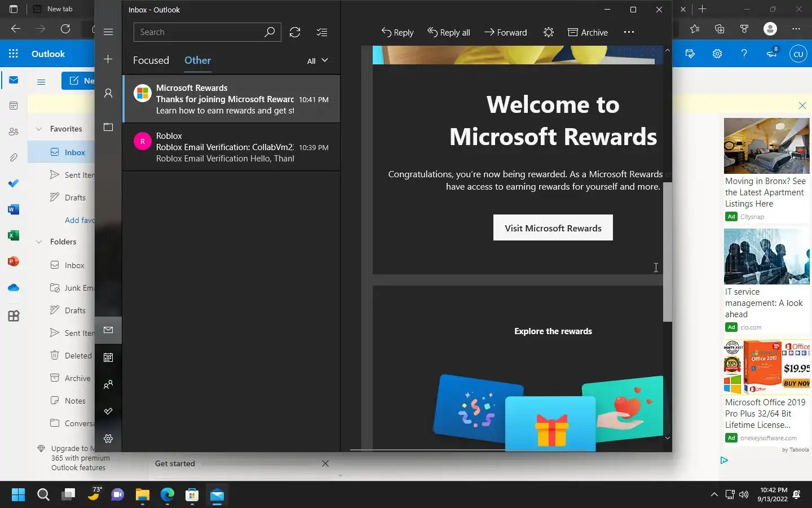Open OneDrive icon in Outlook web rail
This screenshot has width=812, height=508.
14,288
